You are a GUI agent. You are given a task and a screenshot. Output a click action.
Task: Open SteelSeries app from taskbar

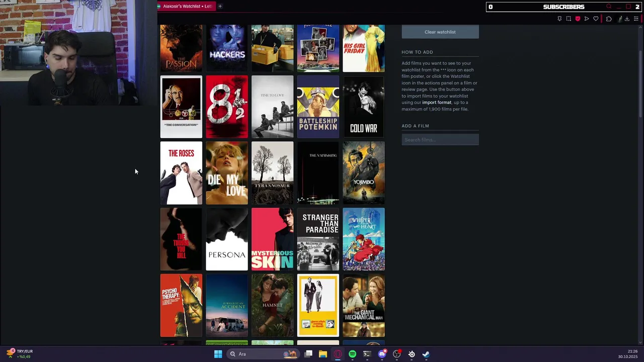(x=412, y=354)
